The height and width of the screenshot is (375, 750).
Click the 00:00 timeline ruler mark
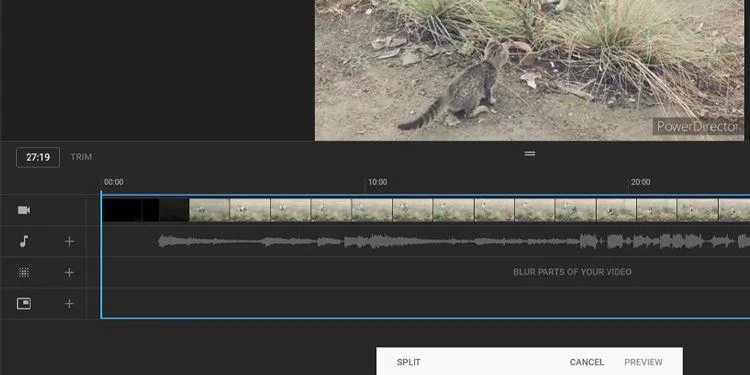point(113,182)
